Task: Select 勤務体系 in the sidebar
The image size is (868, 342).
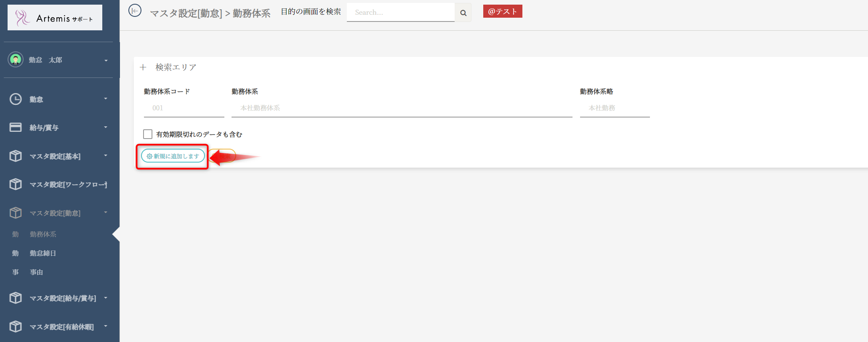Action: coord(43,234)
